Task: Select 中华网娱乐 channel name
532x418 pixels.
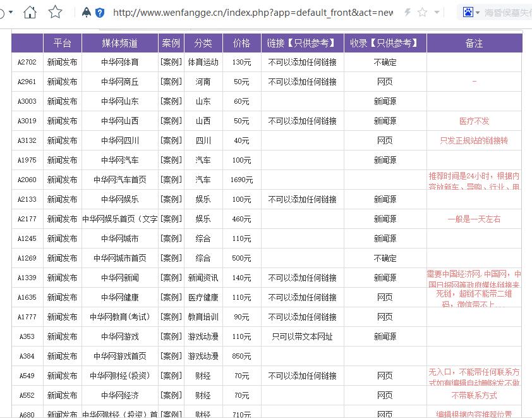Action: [x=120, y=199]
